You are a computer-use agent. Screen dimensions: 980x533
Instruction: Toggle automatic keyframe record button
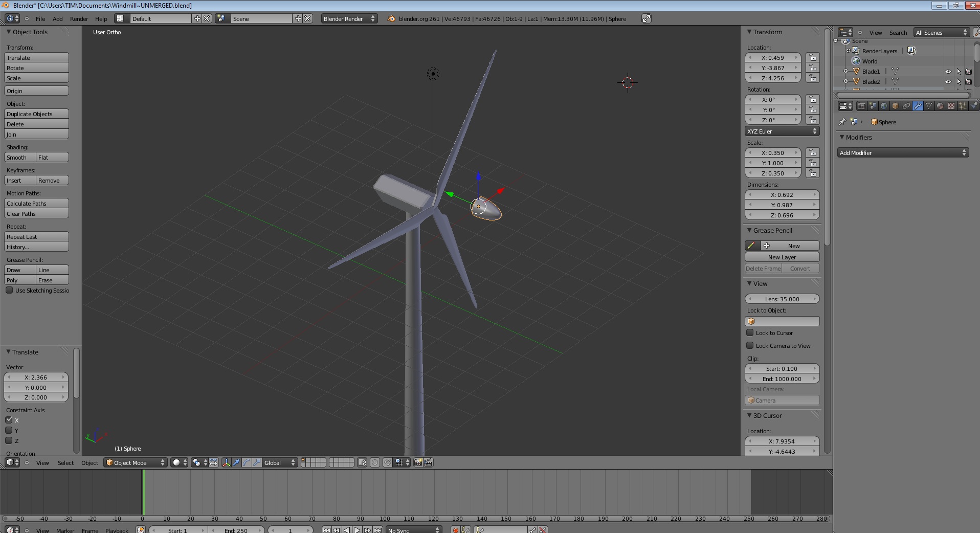point(455,530)
